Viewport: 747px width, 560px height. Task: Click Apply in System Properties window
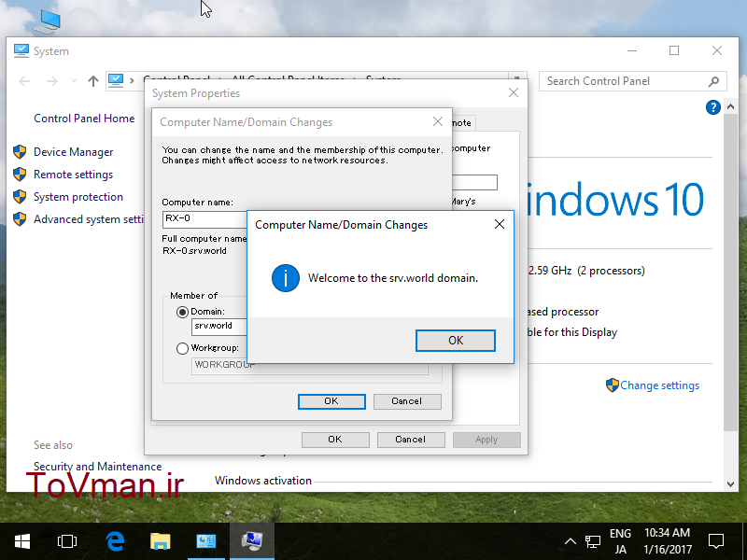(486, 440)
